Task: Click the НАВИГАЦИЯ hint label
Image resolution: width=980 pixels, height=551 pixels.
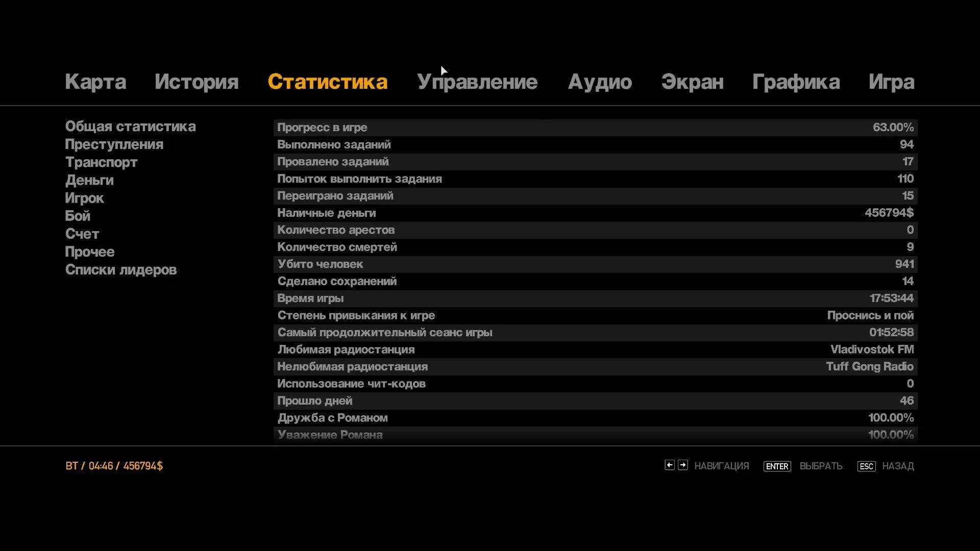Action: pyautogui.click(x=722, y=466)
